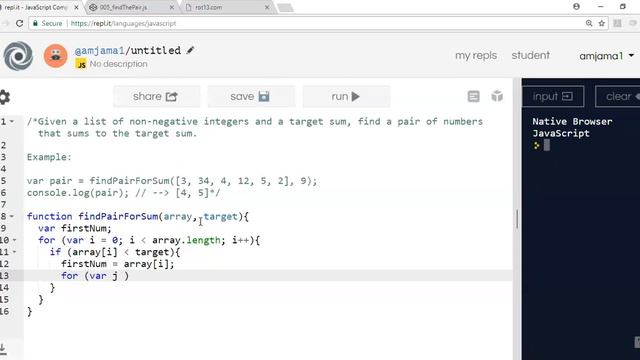Click 'var firstNum;' on line 9
The height and width of the screenshot is (360, 640).
click(75, 228)
